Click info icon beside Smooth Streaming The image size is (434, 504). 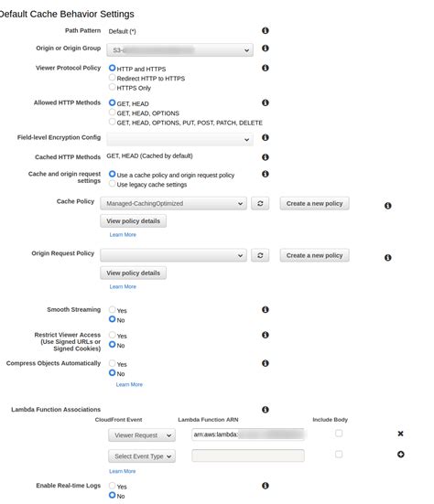coord(266,309)
